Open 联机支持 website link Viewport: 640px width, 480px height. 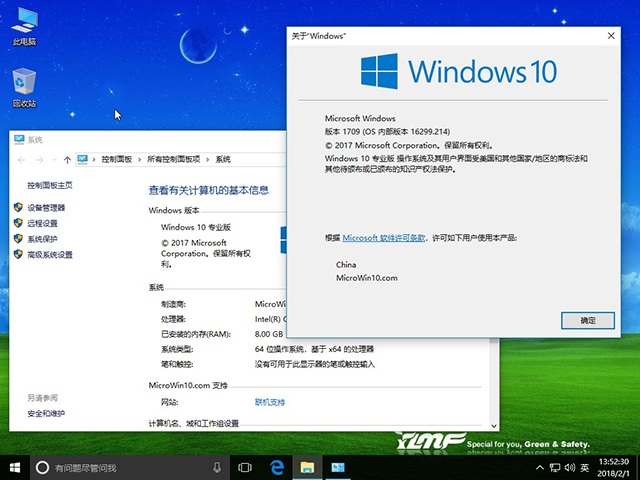[270, 402]
